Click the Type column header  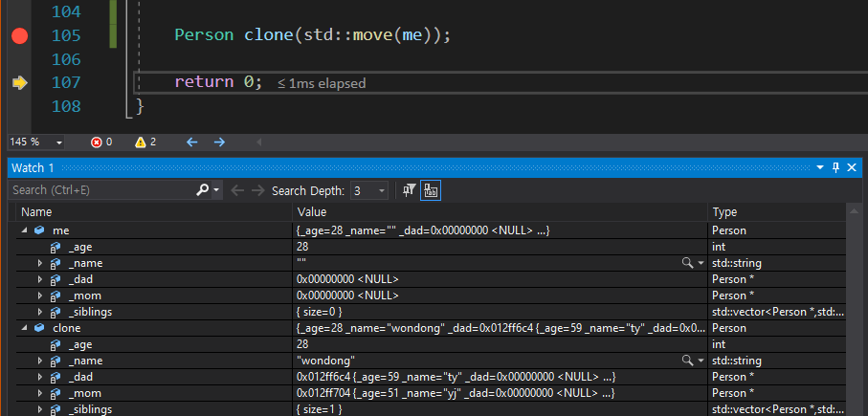point(724,212)
